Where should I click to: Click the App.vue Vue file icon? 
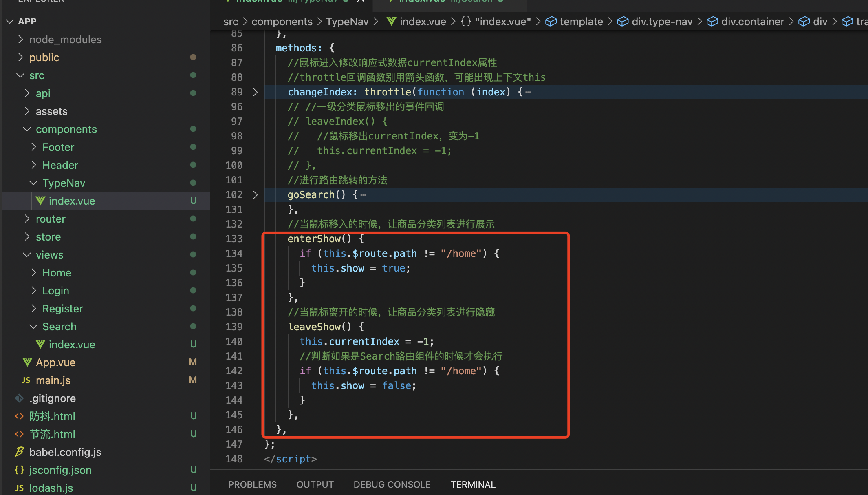(x=27, y=362)
